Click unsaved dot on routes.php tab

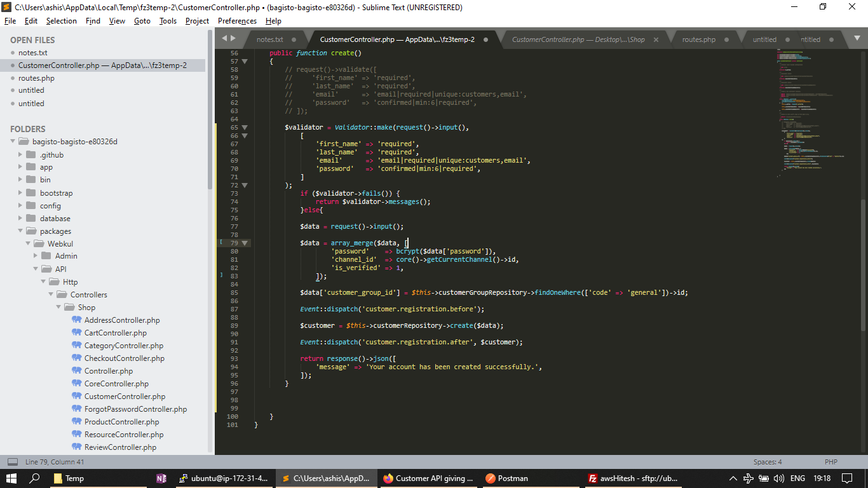(x=727, y=39)
